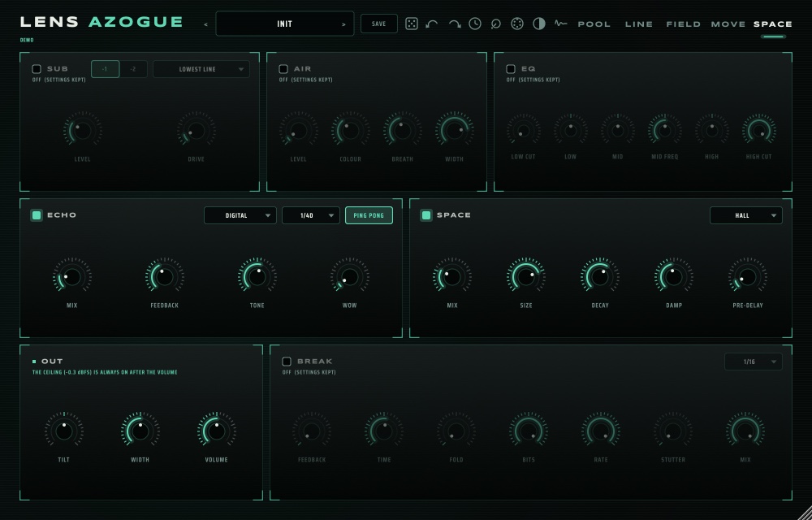Open the HALL reverb type dropdown

[x=745, y=215]
